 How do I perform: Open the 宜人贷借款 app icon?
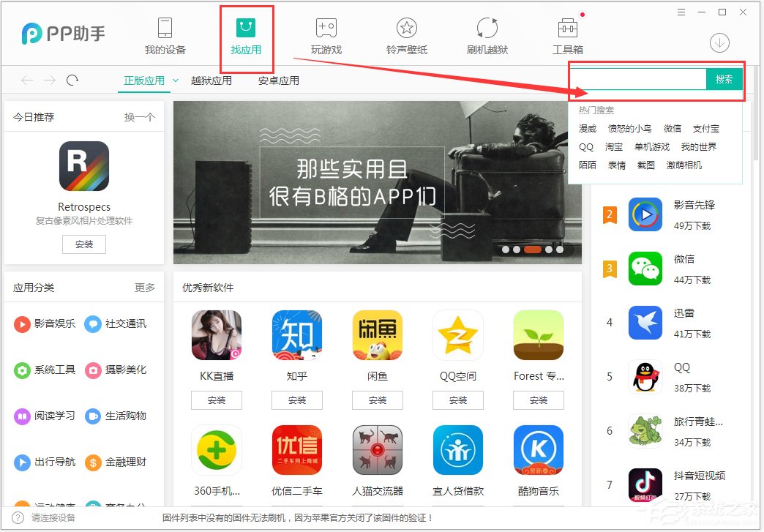coord(458,450)
